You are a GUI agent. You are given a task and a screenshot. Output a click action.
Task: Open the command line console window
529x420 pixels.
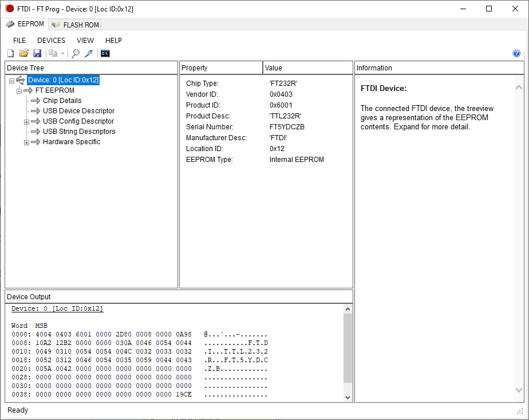coord(105,53)
